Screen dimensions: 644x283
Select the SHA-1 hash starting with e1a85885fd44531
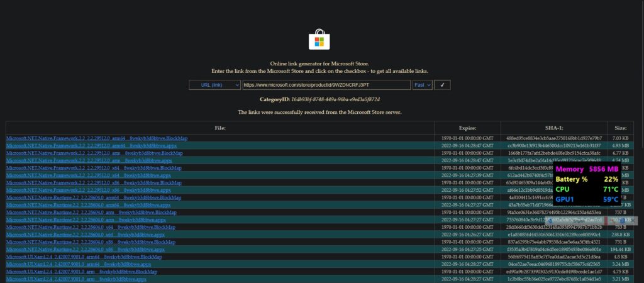coord(554,235)
